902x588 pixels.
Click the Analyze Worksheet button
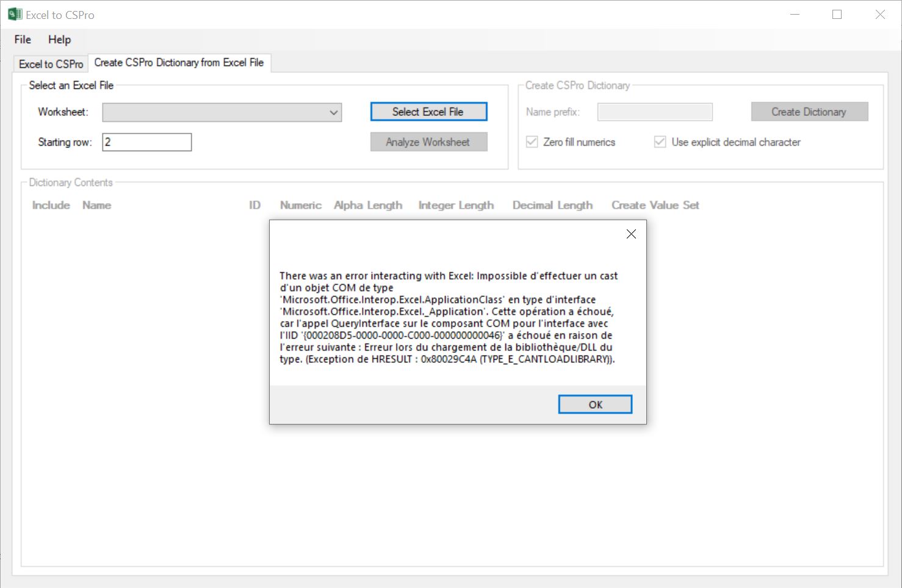(x=428, y=142)
